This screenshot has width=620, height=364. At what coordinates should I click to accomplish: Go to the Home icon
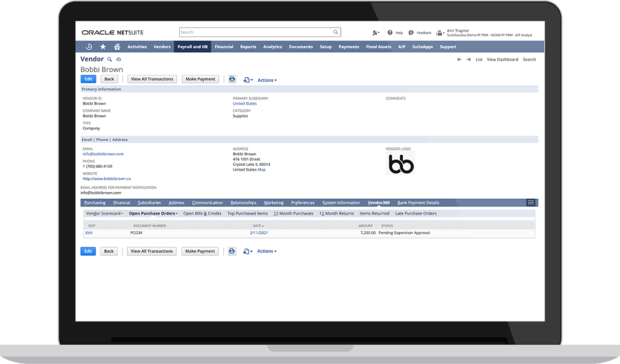click(117, 47)
